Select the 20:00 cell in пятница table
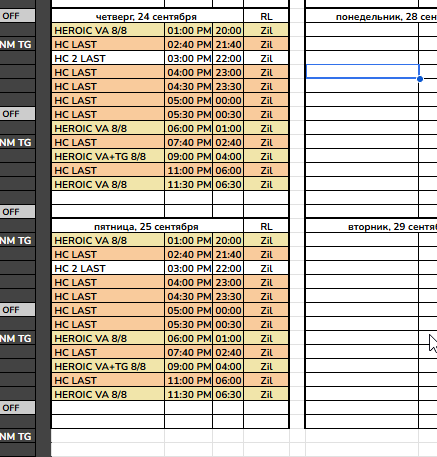 (228, 240)
